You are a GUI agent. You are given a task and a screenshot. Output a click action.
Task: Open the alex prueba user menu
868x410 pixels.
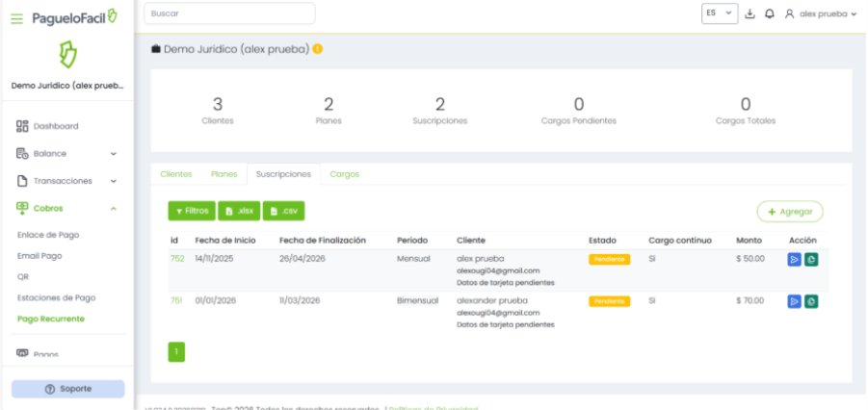[x=821, y=14]
